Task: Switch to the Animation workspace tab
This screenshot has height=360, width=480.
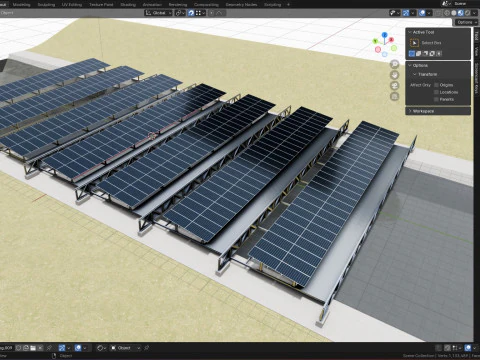Action: [152, 4]
